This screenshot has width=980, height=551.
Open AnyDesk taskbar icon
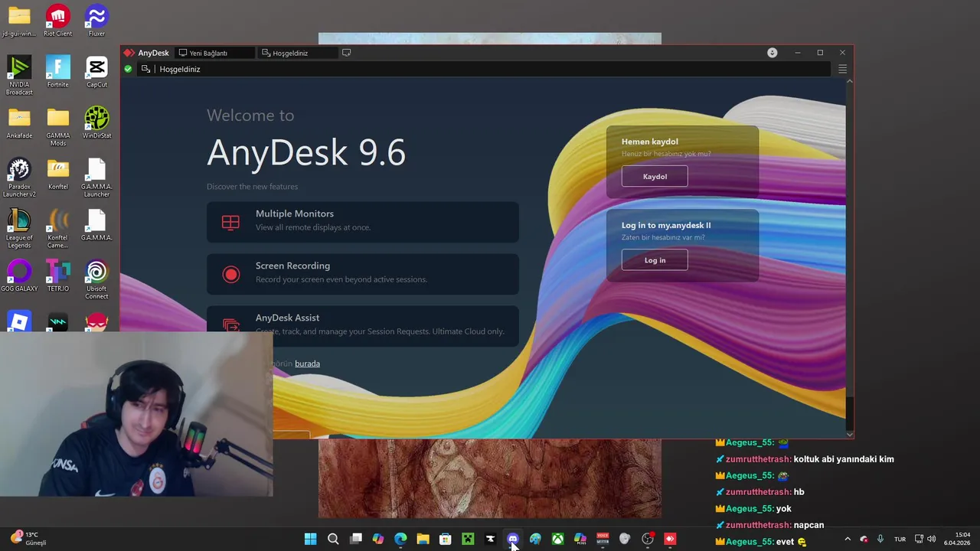[x=670, y=540]
